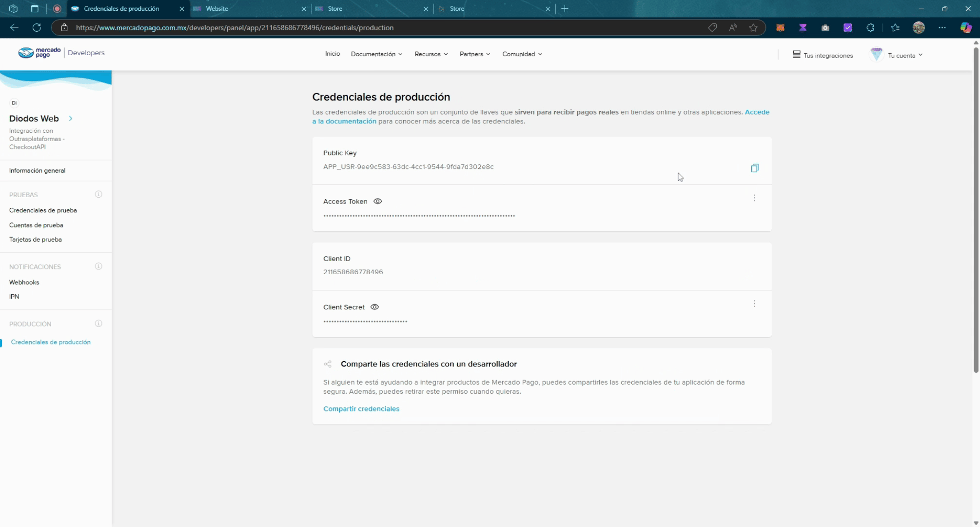Close the Credenciales de producción tab
The width and height of the screenshot is (980, 527).
182,9
